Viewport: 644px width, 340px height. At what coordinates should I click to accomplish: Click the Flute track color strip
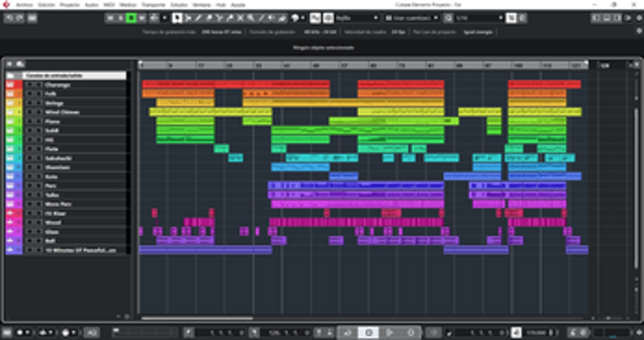pos(11,148)
